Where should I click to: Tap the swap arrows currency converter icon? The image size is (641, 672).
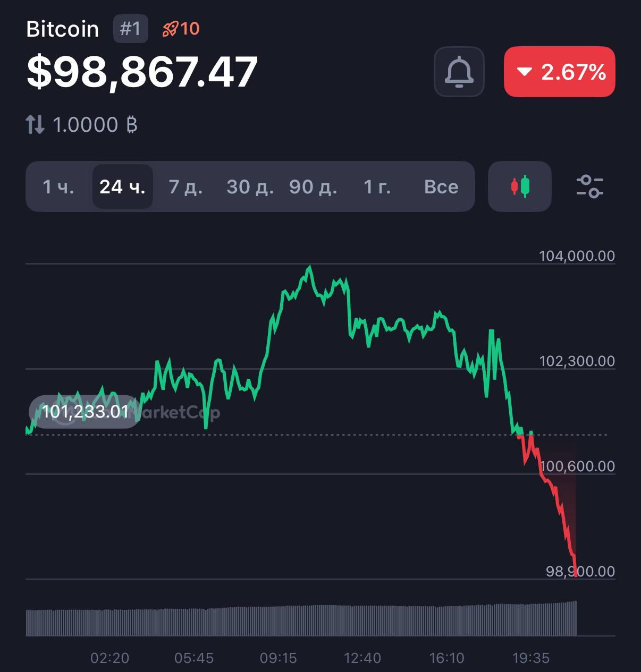click(35, 125)
